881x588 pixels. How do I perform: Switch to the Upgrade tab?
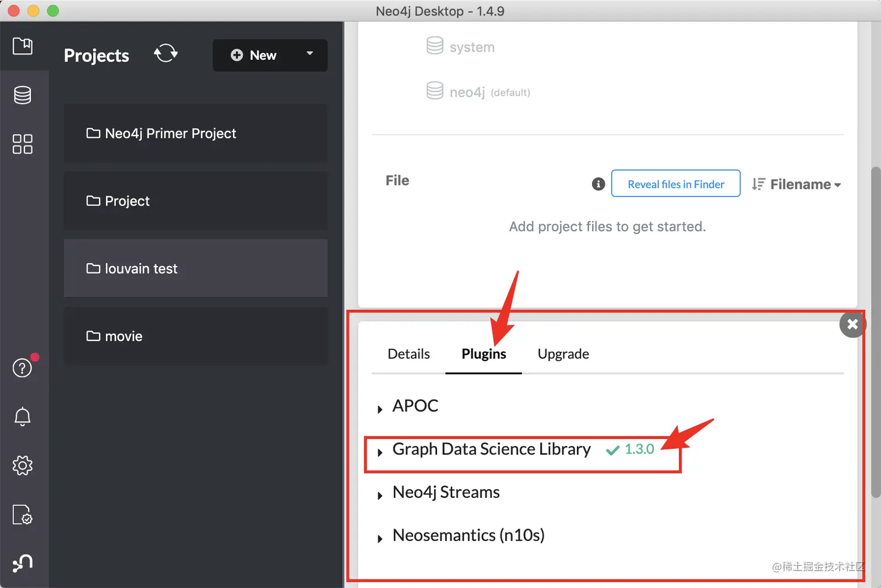click(x=563, y=354)
